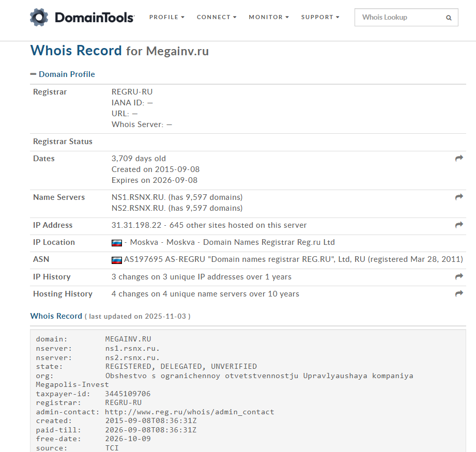Open the Monitor menu

point(269,17)
